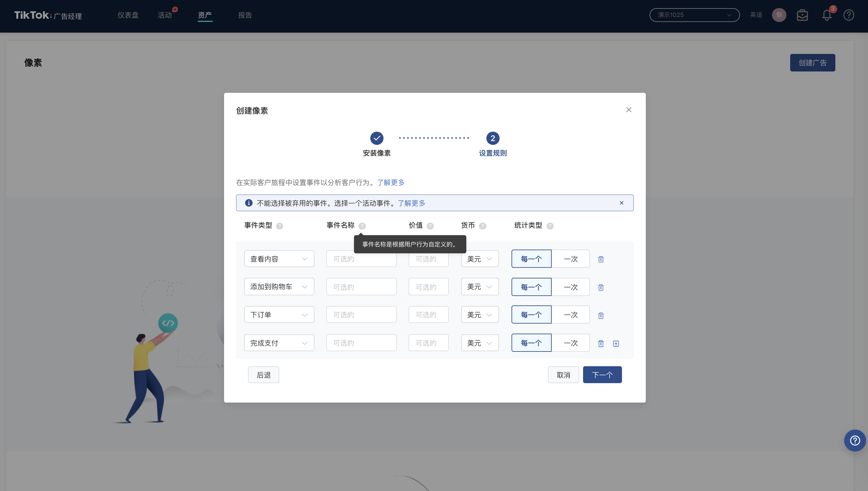Select 一次 for the 查看内容 row
Viewport: 868px width, 491px height.
point(570,259)
